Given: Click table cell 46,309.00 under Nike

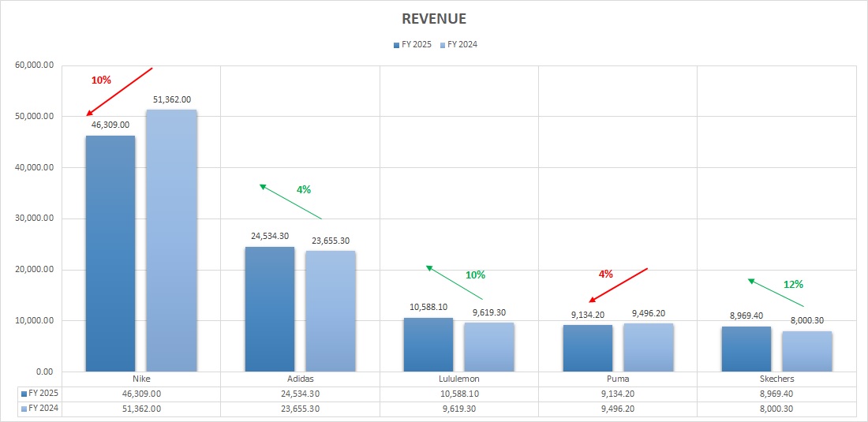Looking at the screenshot, I should pos(141,394).
